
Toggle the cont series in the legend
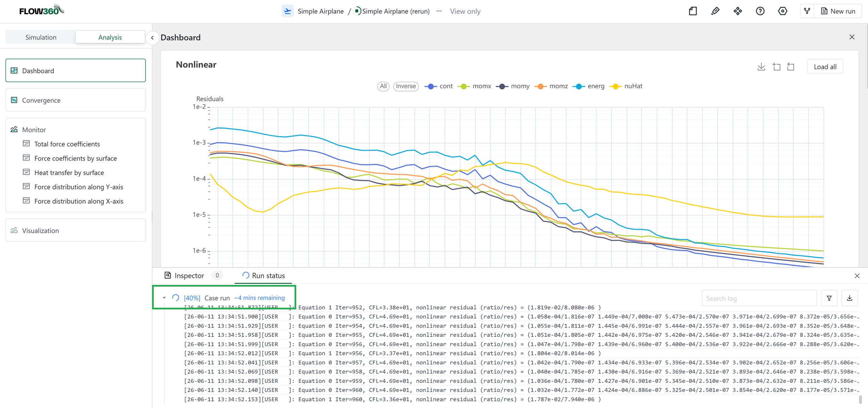pos(439,86)
